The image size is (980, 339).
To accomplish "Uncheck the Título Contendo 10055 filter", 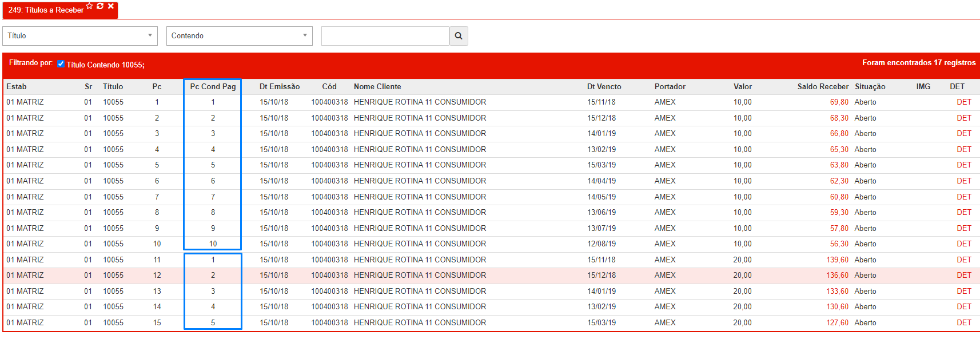I will tap(61, 64).
